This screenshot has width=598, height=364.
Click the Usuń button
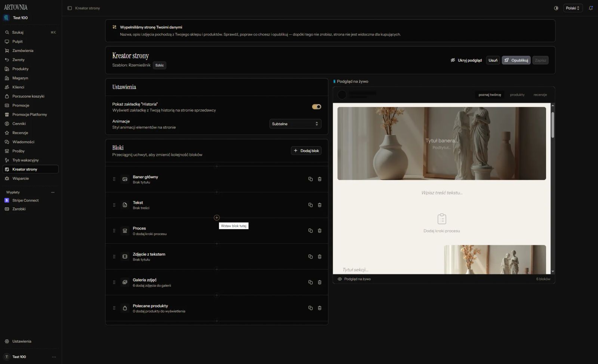[493, 60]
